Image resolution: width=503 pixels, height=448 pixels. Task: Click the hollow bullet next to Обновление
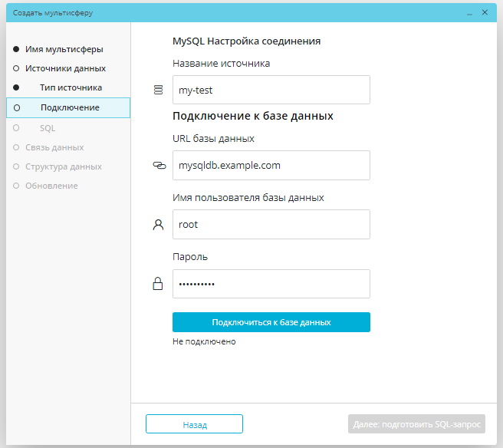(16, 186)
